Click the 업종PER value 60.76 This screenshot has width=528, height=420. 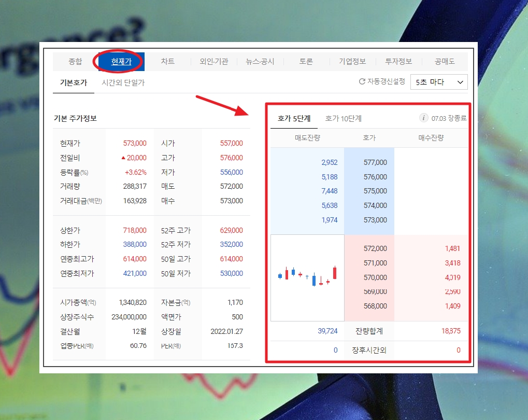138,345
